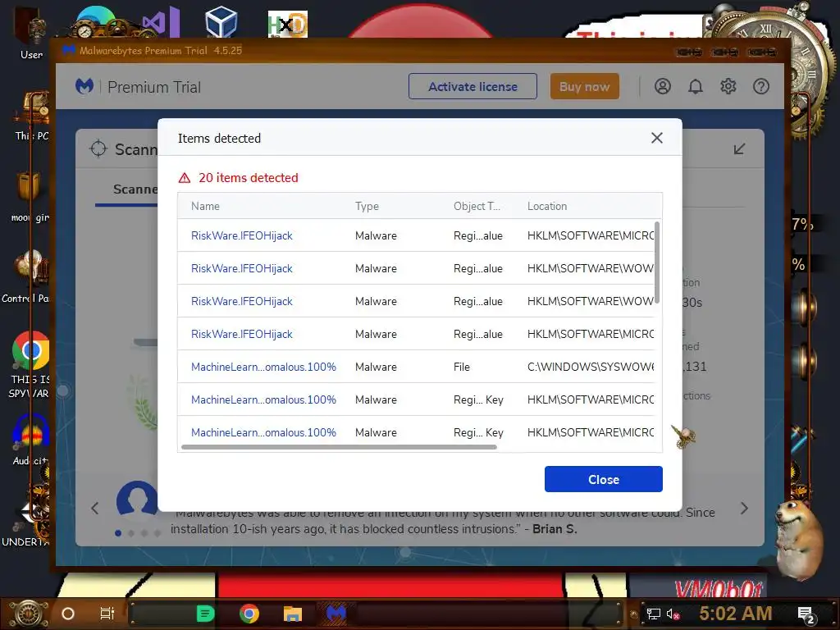Sort by the Type column header
The width and height of the screenshot is (840, 630).
tap(367, 206)
